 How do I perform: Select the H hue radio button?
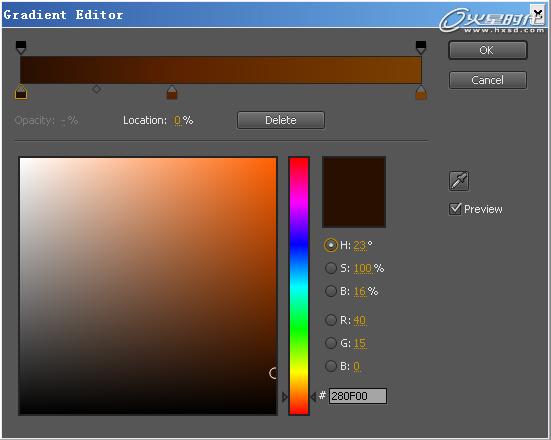click(331, 245)
